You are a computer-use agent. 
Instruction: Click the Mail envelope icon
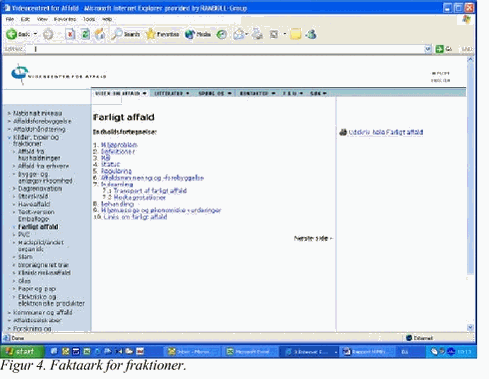(x=239, y=34)
